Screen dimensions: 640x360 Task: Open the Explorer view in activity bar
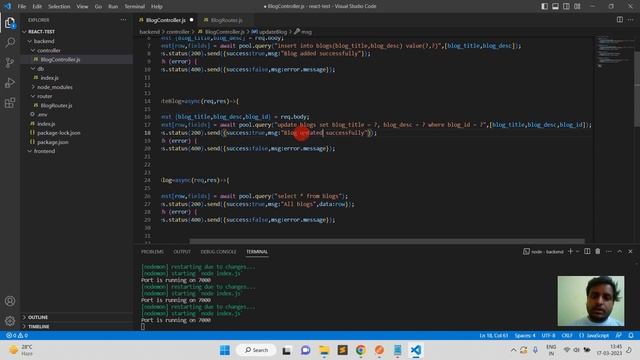coord(10,23)
